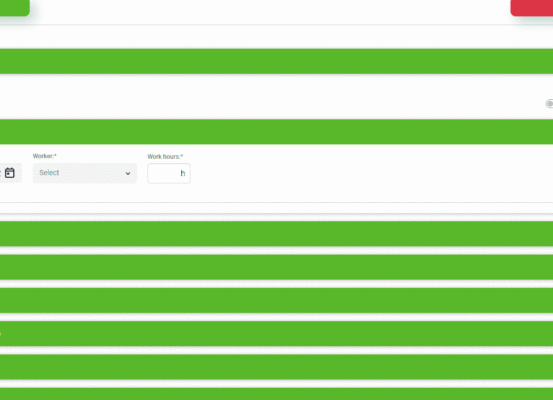Click the 'Select' placeholder text for Worker
The width and height of the screenshot is (553, 400).
pos(49,172)
